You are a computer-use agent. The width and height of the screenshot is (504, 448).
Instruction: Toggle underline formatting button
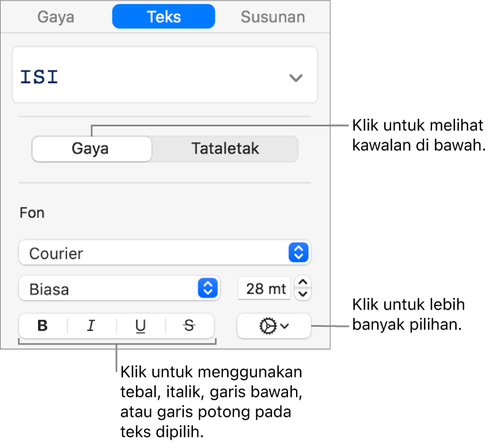click(x=141, y=326)
